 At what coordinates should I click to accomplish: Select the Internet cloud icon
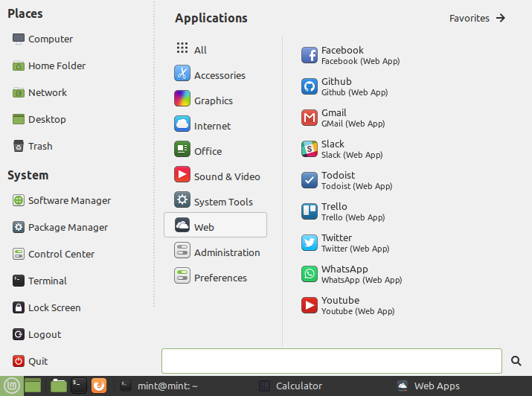(x=182, y=124)
